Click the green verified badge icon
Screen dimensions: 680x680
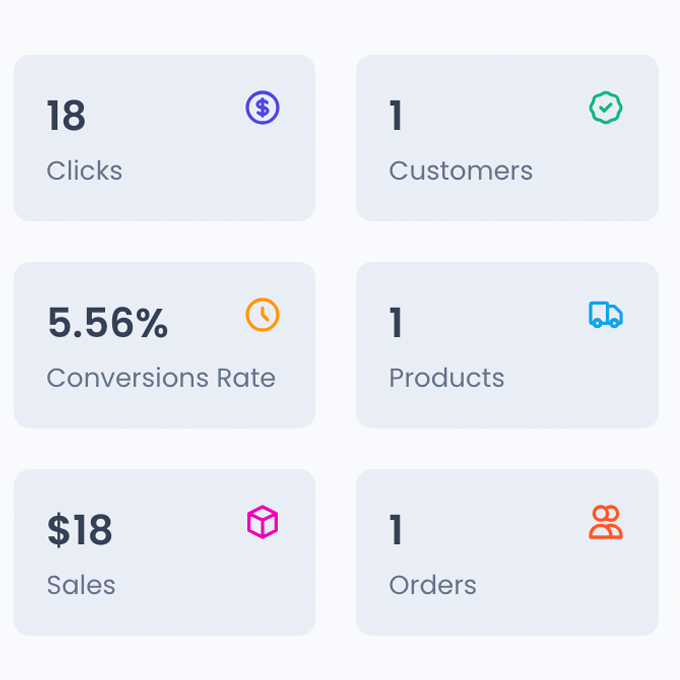605,108
